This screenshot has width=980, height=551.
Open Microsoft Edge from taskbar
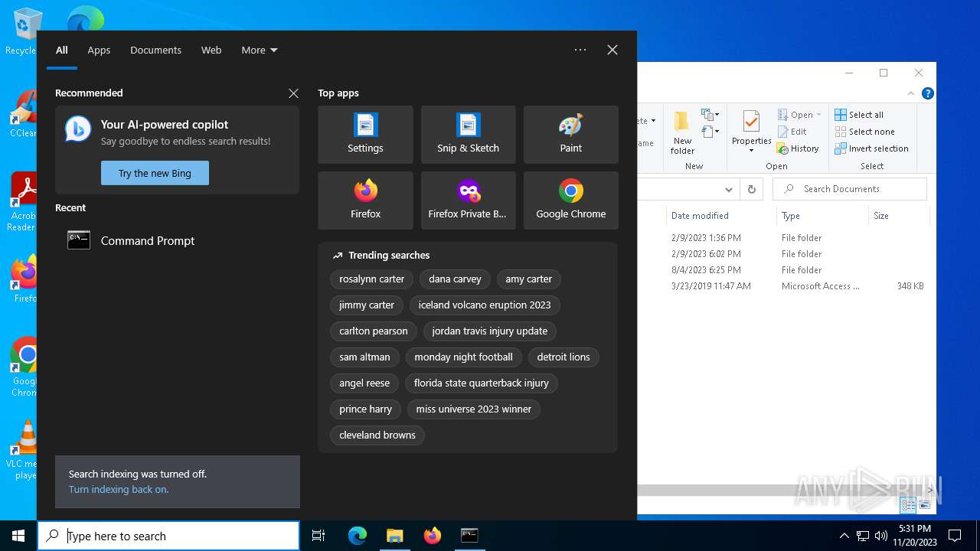(358, 536)
